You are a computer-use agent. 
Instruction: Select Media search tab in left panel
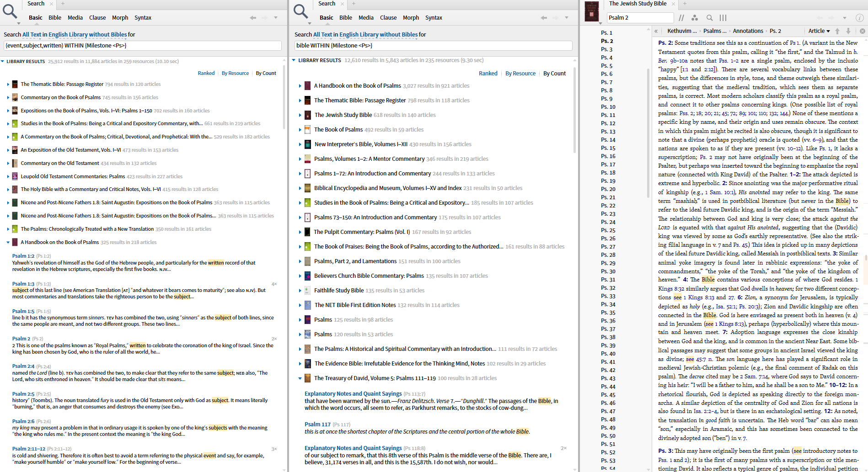(x=75, y=18)
